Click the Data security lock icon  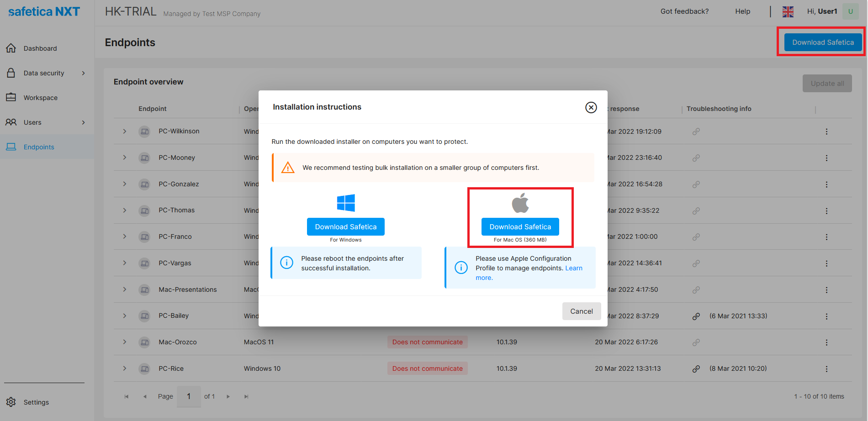(x=11, y=73)
